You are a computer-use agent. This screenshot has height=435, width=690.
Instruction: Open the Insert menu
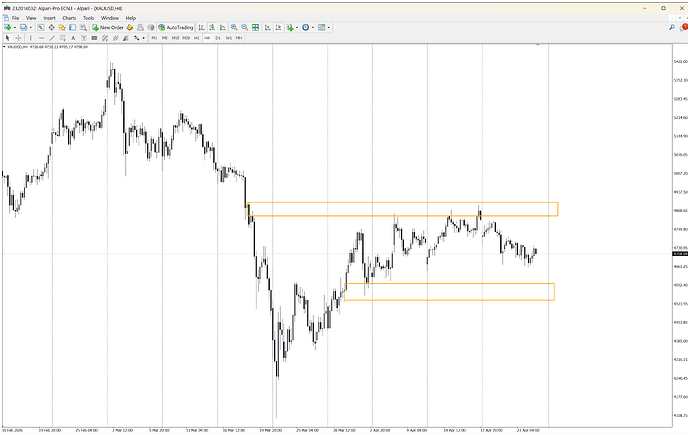click(49, 18)
